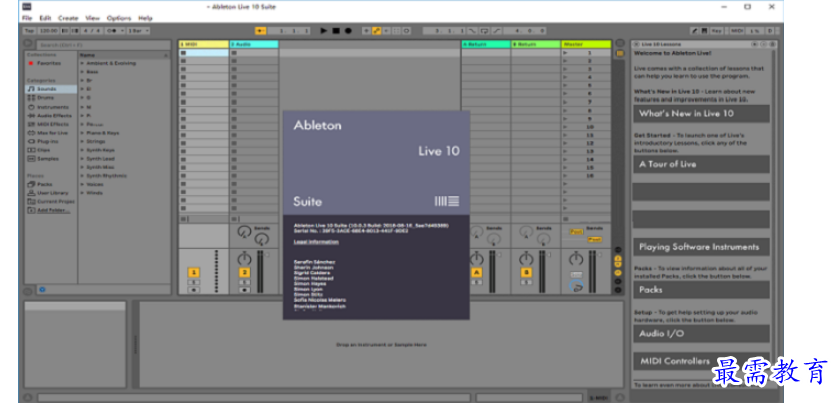Select the Plug-ins category icon
Image resolution: width=836 pixels, height=403 pixels.
coord(31,141)
